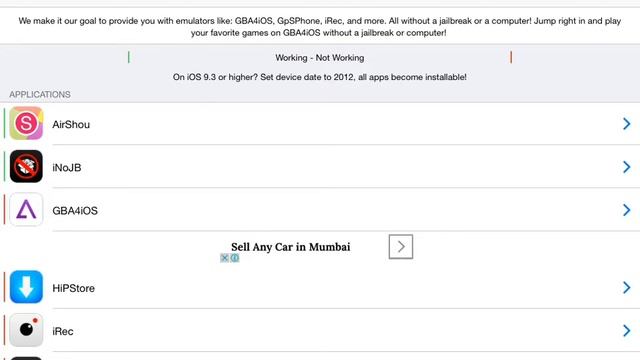Click the Working - Not Working legend text
The height and width of the screenshot is (360, 640).
(x=320, y=58)
